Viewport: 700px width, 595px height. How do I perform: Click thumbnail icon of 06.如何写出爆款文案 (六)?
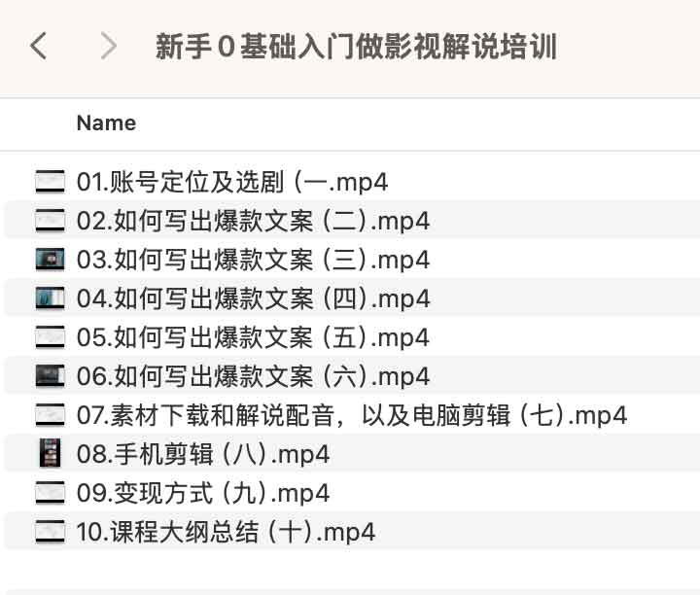pos(50,376)
